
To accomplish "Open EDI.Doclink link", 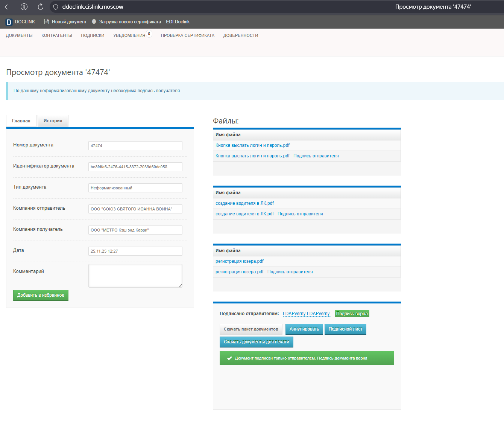I will pos(178,22).
